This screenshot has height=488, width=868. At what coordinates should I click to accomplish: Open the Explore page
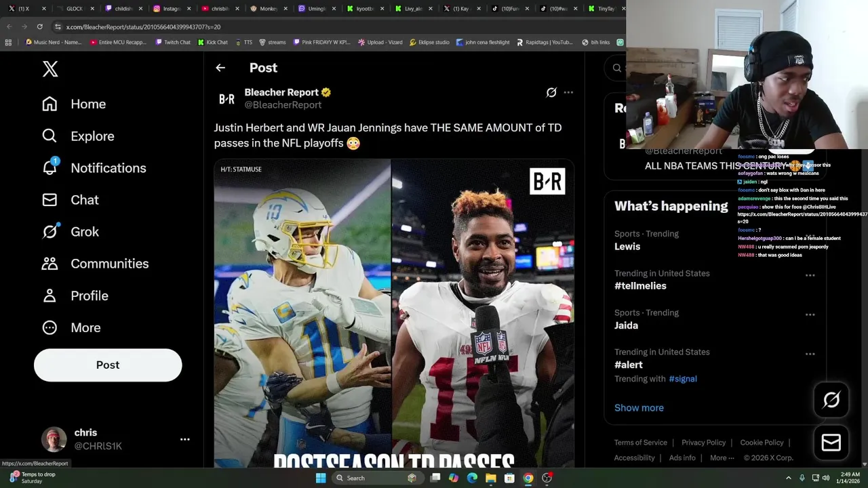tap(78, 136)
